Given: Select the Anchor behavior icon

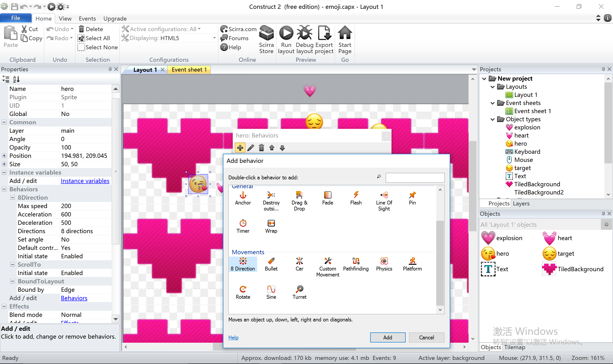Looking at the screenshot, I should click(x=243, y=199).
